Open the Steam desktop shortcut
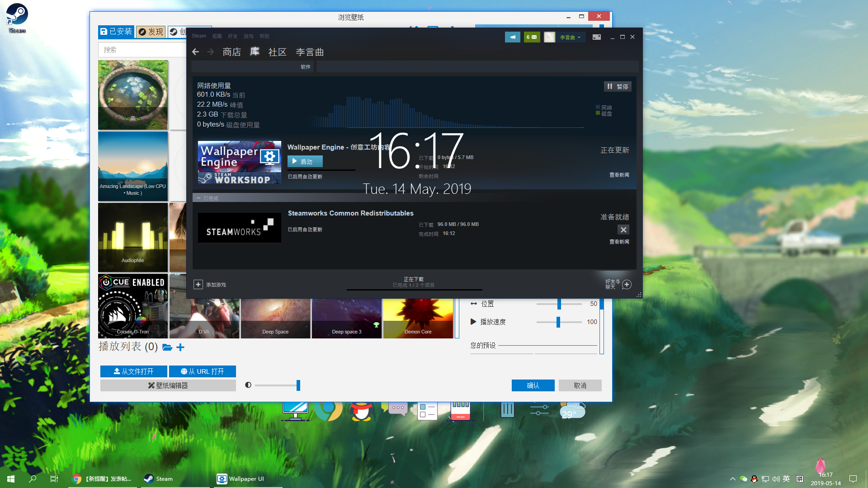868x488 pixels. pyautogui.click(x=17, y=19)
